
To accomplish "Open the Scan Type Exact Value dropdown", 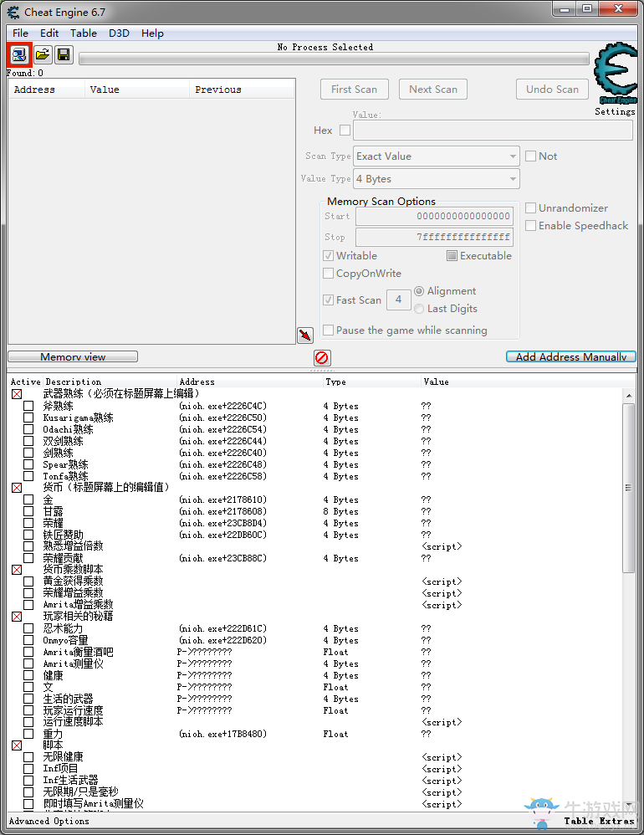I will coord(437,156).
